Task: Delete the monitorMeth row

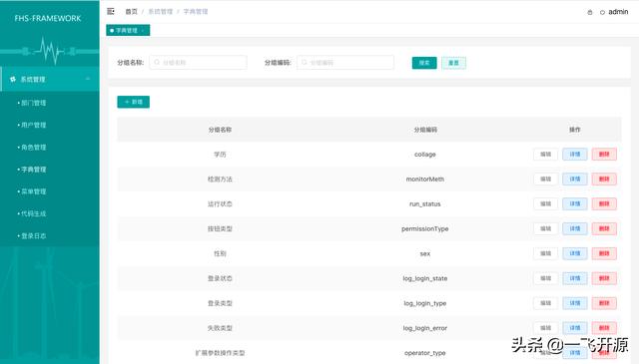Action: tap(604, 180)
